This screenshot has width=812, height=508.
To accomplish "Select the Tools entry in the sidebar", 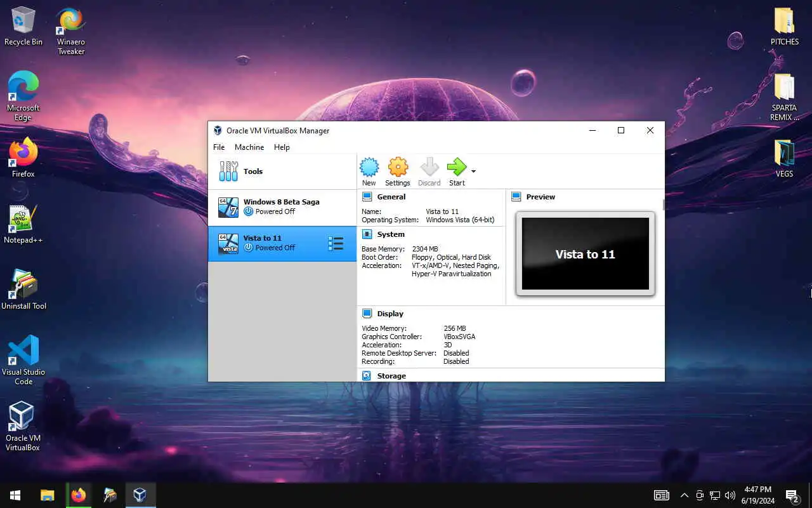I will [282, 171].
